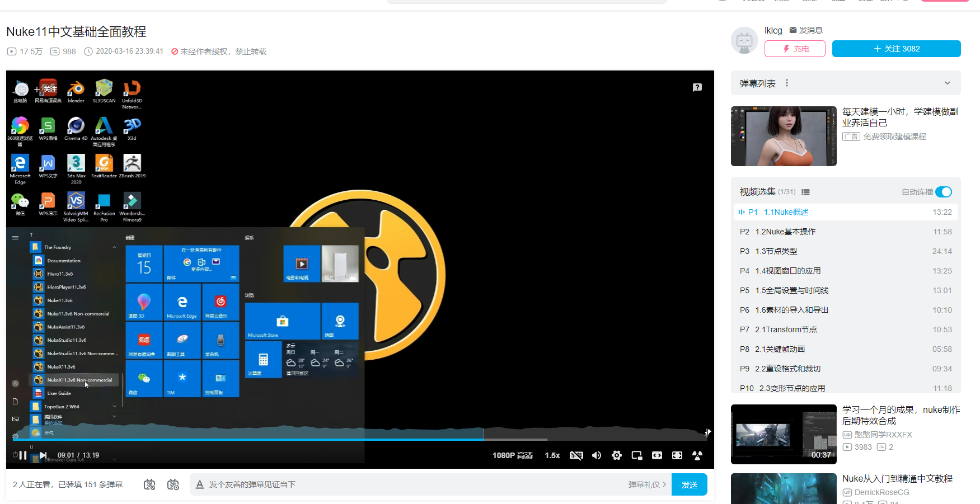Image resolution: width=980 pixels, height=504 pixels.
Task: Open 3ds Max 2020 desktop icon in video
Action: pos(76,169)
